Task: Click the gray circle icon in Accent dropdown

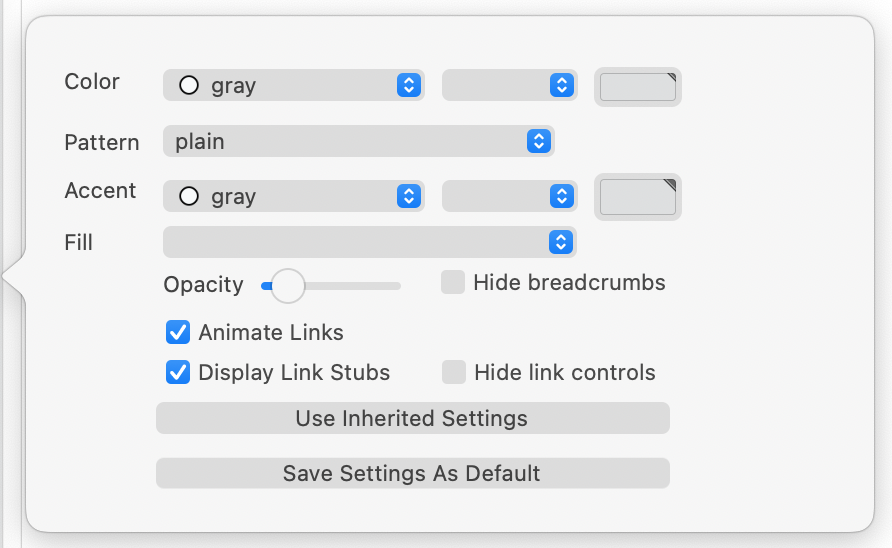Action: click(x=188, y=197)
